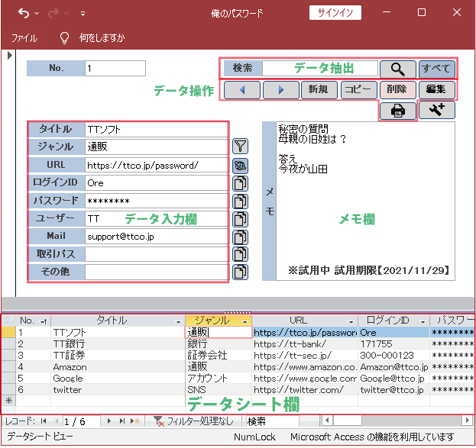Copy the Mail address with its copy icon
Viewport: 476px width, 448px height.
[x=241, y=237]
